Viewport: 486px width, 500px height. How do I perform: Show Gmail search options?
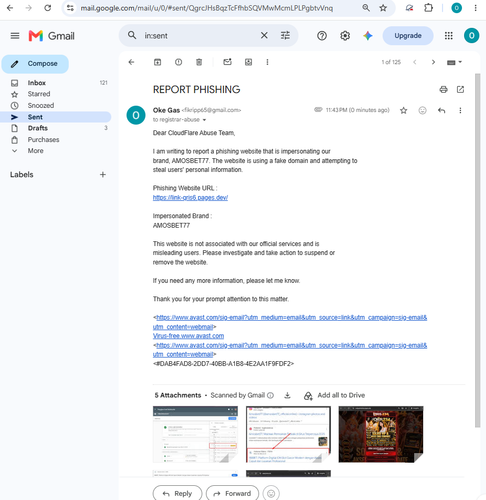tap(285, 35)
